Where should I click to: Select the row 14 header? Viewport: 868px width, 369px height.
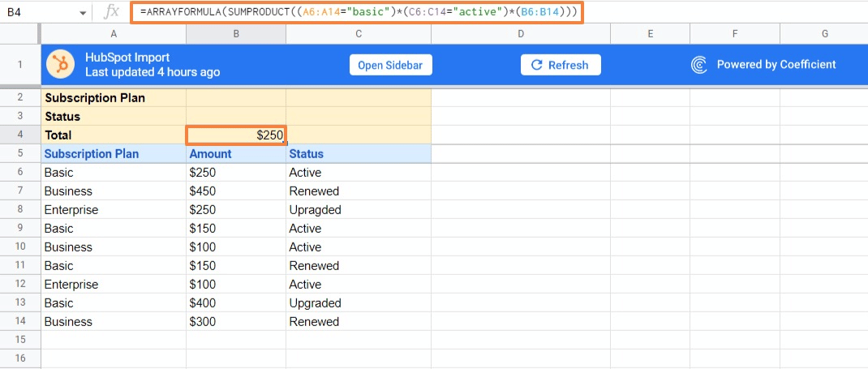click(20, 322)
